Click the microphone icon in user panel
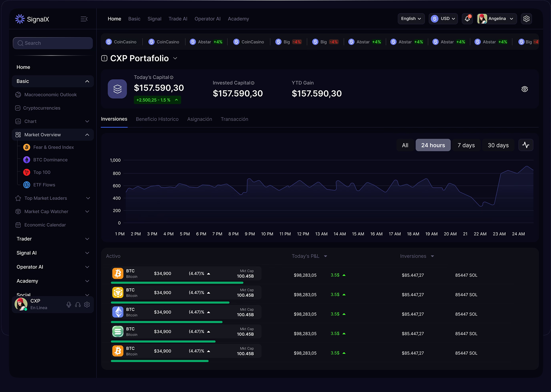 pos(69,305)
